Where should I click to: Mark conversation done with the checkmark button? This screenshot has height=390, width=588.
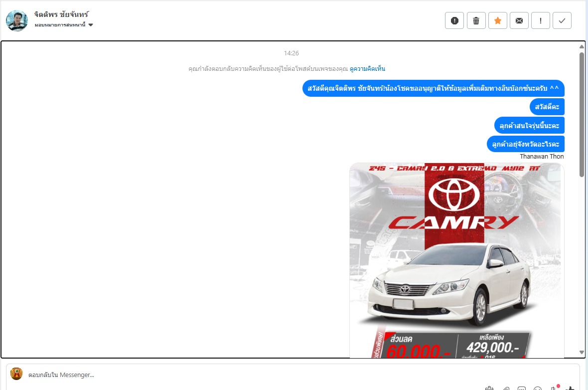click(x=562, y=21)
